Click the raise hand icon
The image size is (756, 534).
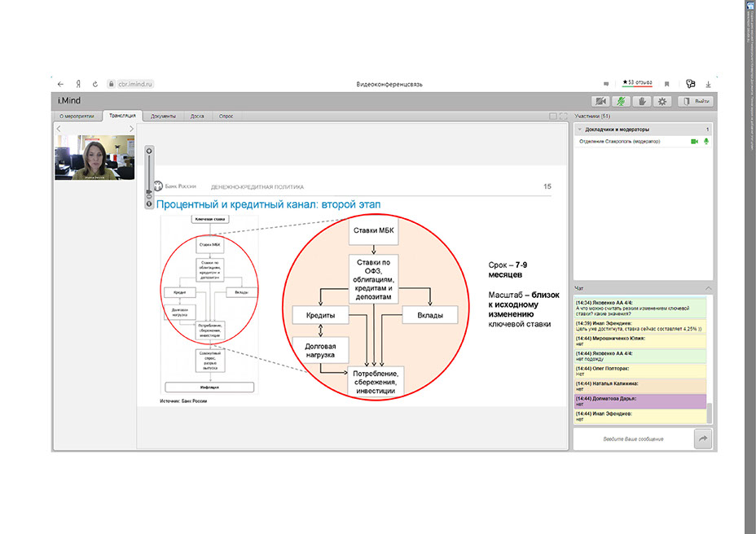pyautogui.click(x=642, y=101)
